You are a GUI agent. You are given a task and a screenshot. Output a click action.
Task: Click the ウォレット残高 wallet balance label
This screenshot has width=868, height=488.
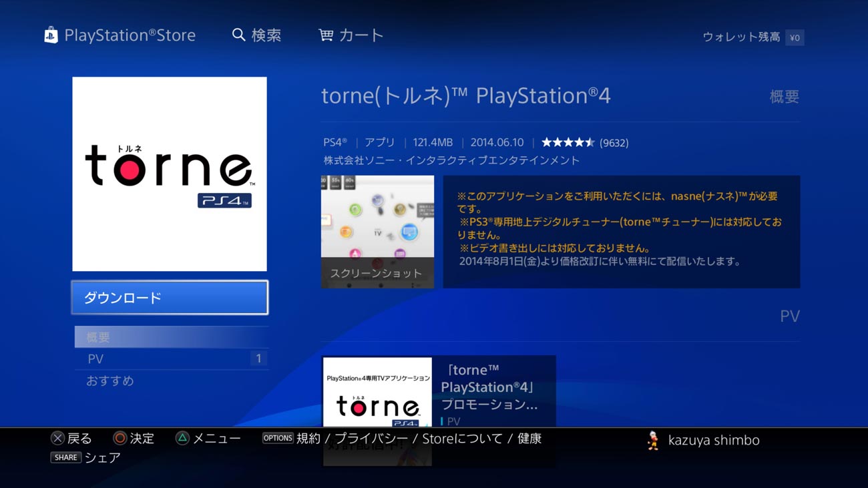click(x=741, y=37)
